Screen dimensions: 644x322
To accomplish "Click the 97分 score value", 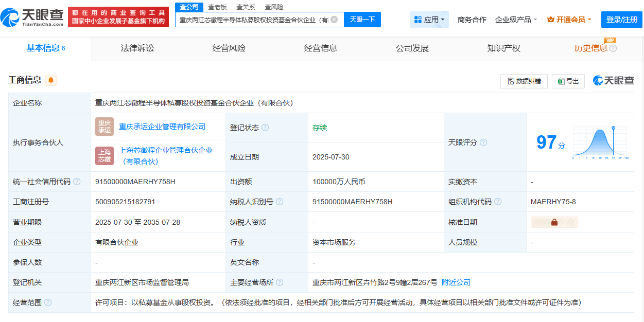I will click(550, 142).
